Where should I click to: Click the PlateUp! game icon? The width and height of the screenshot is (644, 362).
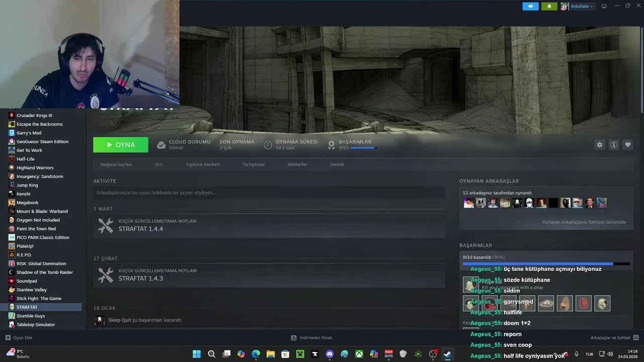coord(12,246)
